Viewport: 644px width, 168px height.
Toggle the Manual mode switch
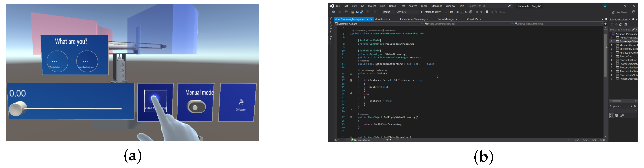pos(196,107)
